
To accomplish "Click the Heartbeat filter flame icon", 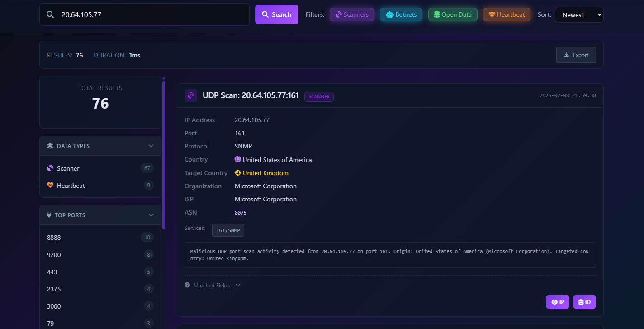I will (491, 14).
